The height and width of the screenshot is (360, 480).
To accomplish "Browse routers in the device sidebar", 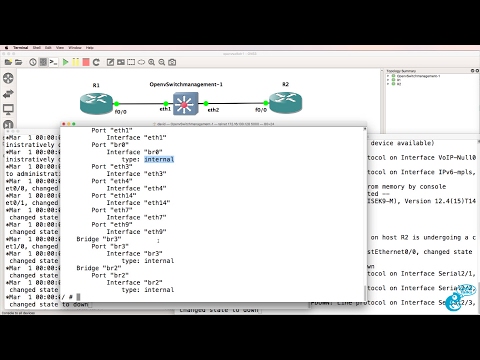I will (8, 78).
